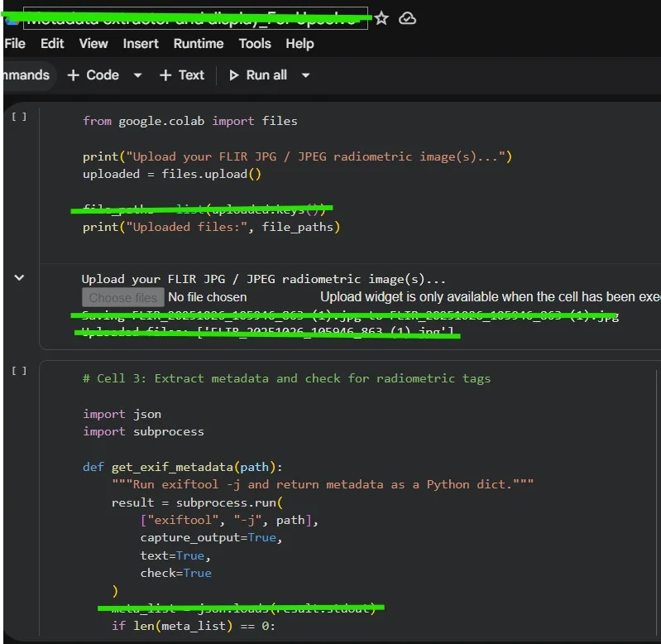Screen dimensions: 661x644
Task: Open the Runtime menu
Action: (x=199, y=43)
